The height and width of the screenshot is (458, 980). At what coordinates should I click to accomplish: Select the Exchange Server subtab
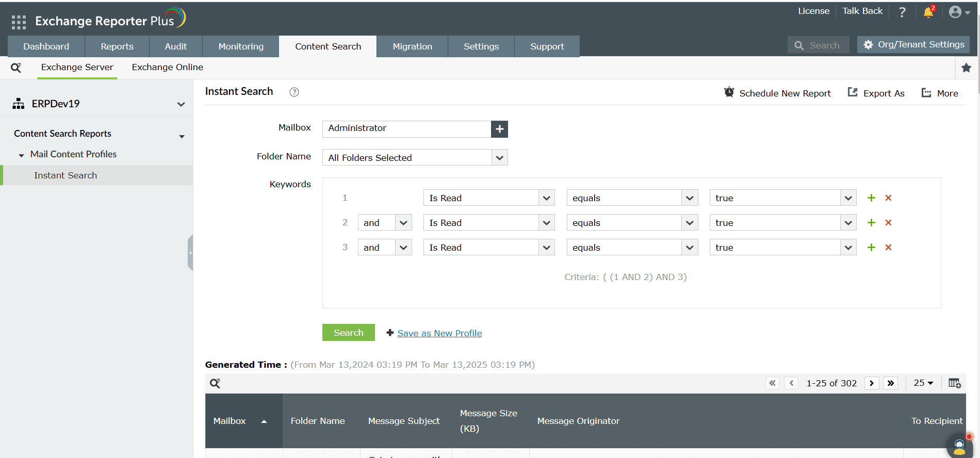[77, 67]
